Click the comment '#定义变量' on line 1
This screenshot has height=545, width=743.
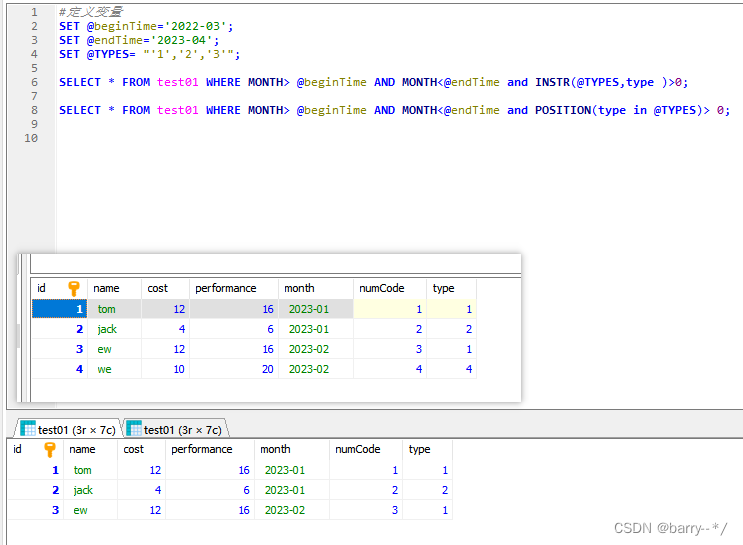(x=91, y=12)
